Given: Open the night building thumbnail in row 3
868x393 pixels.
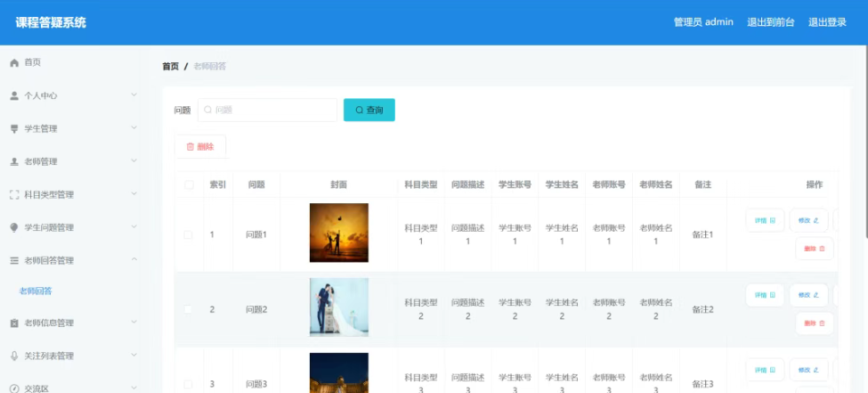Looking at the screenshot, I should pos(339,373).
